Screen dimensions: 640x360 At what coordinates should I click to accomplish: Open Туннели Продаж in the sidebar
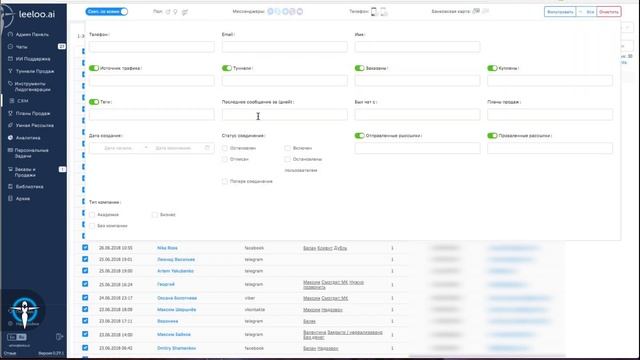click(x=35, y=71)
